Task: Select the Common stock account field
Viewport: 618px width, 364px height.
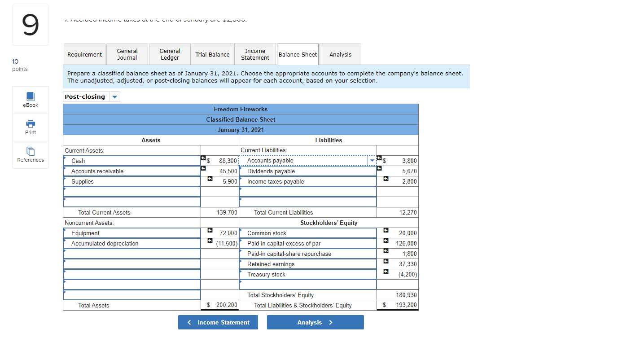Action: coord(308,233)
